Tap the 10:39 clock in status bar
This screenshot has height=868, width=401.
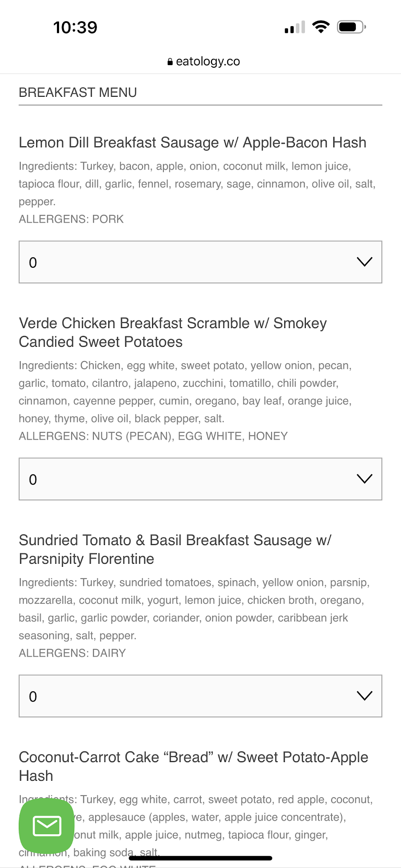pos(75,27)
